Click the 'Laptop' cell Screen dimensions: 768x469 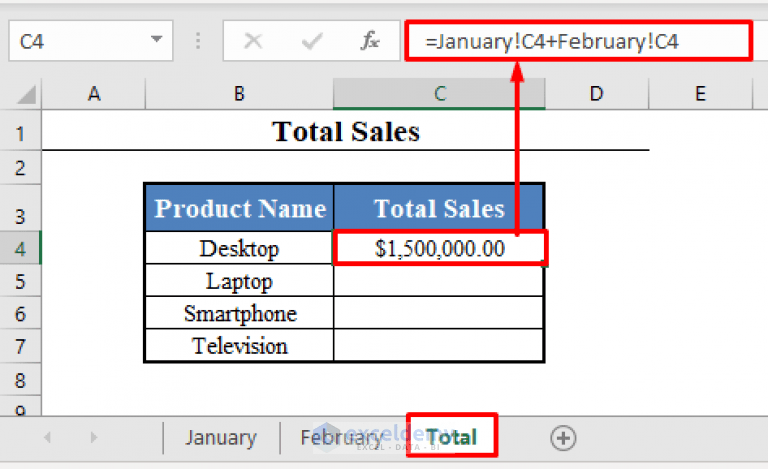click(x=240, y=281)
